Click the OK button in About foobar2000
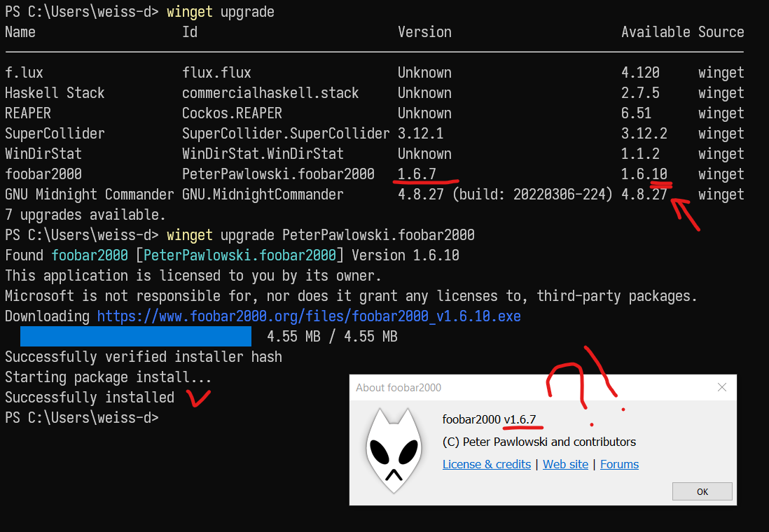The image size is (769, 532). (702, 491)
